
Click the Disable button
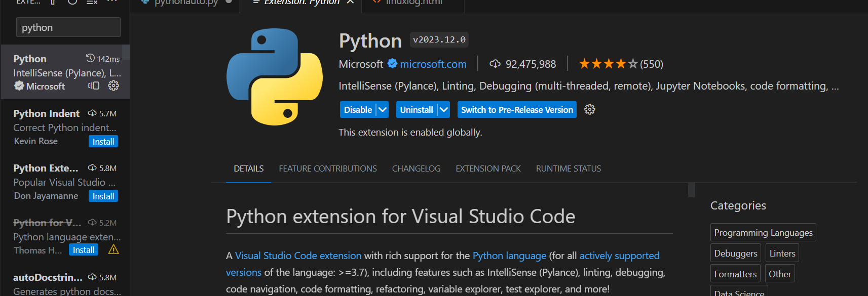tap(358, 110)
